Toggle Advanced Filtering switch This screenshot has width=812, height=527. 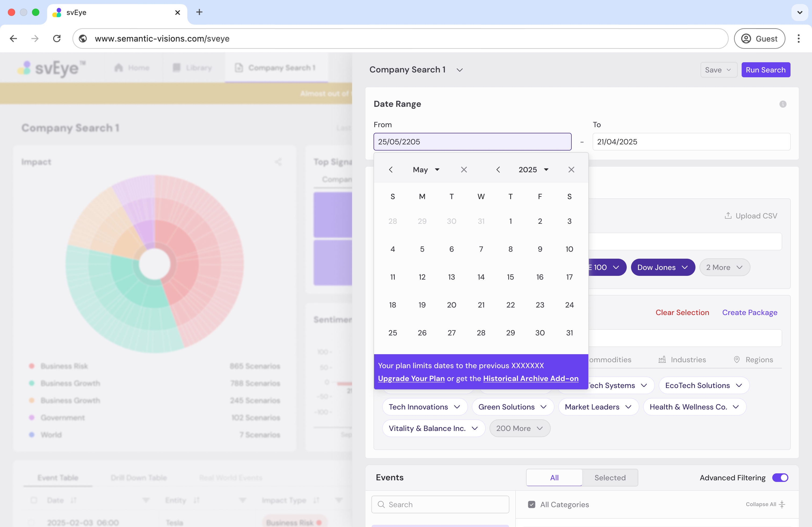pyautogui.click(x=780, y=478)
